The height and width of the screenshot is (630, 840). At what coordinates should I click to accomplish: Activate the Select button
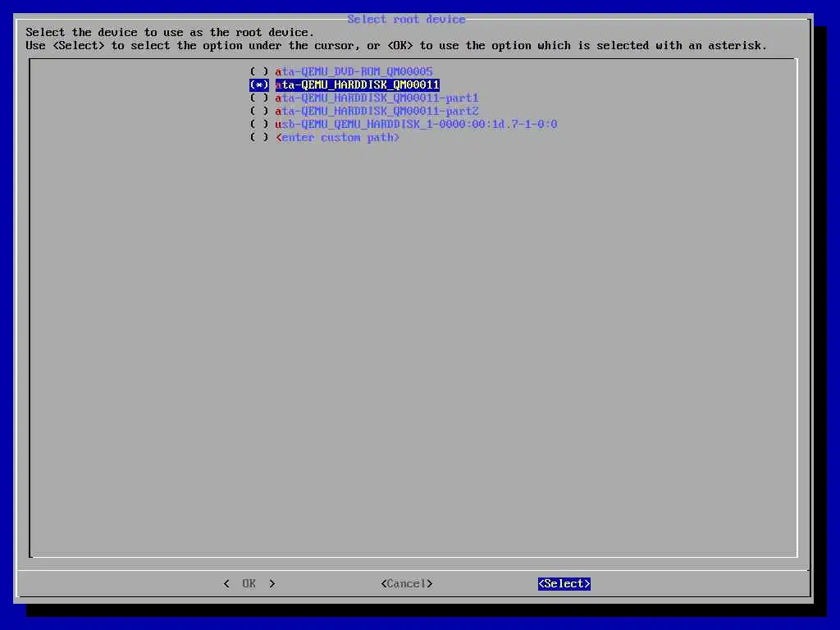click(x=564, y=583)
